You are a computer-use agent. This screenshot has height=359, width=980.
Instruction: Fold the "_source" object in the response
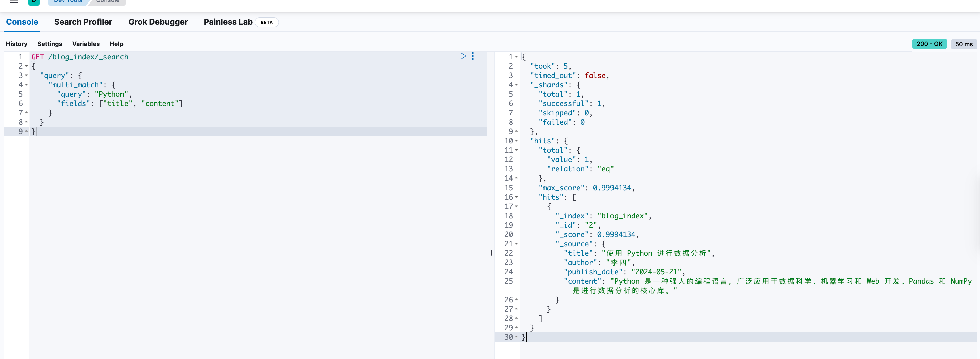pos(516,243)
